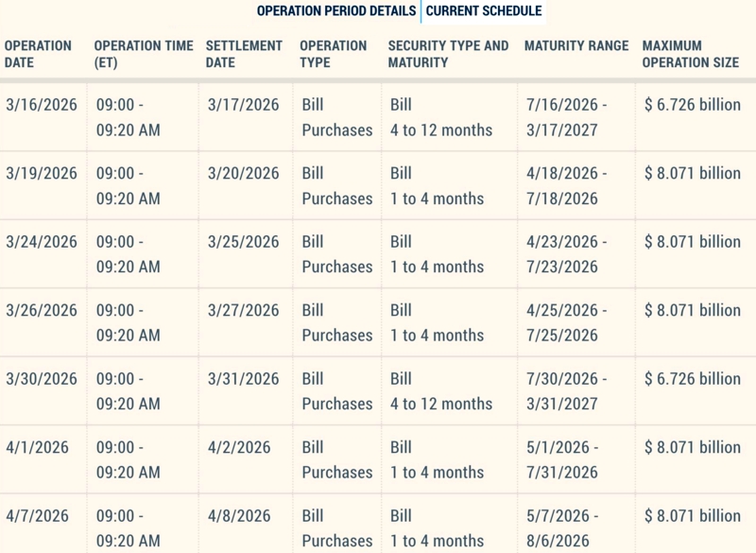This screenshot has height=553, width=756.
Task: Select the 4/1/2026 operation date cell
Action: pyautogui.click(x=37, y=447)
